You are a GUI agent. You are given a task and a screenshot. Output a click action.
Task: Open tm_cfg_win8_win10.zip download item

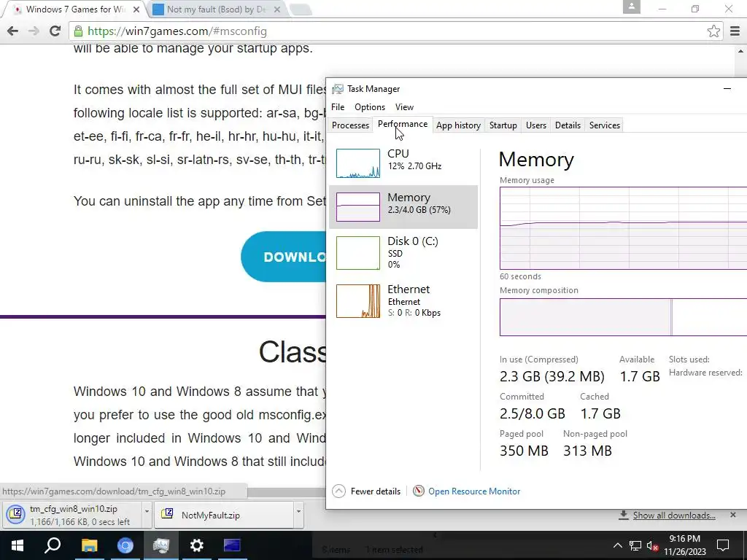[x=71, y=516]
